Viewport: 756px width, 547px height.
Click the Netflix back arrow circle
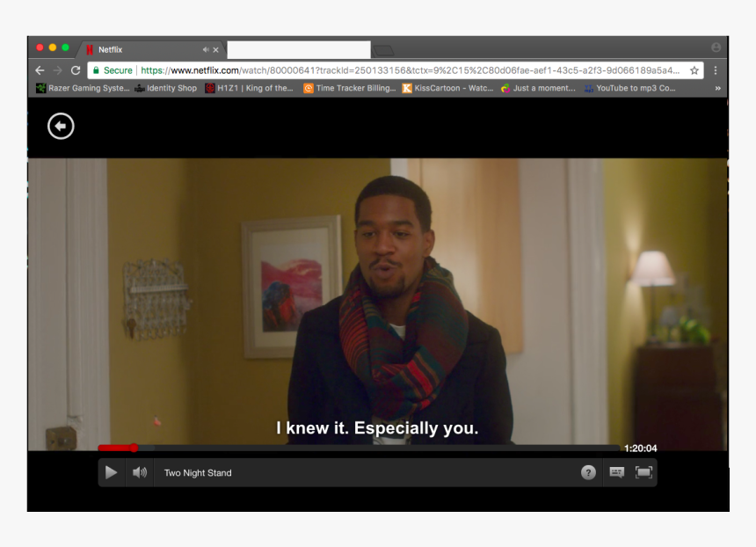pos(61,127)
